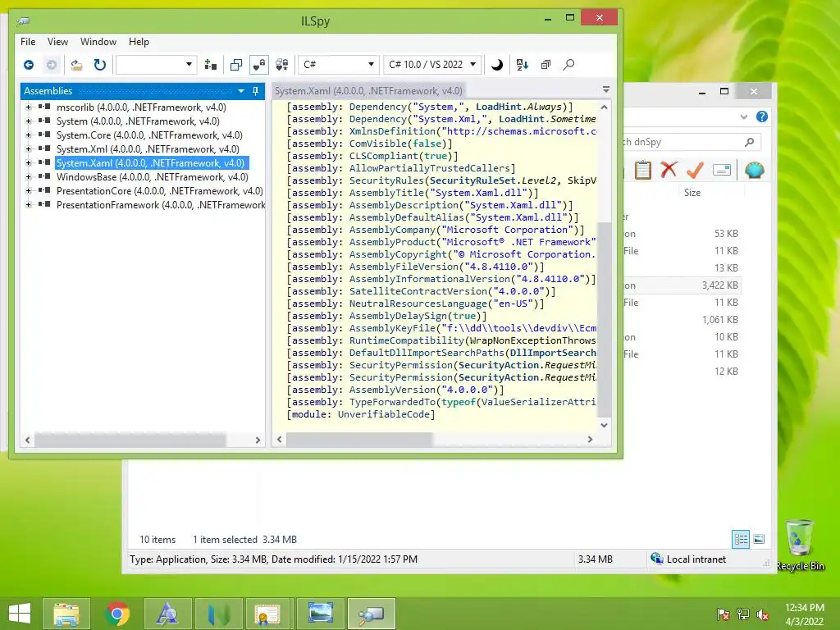Expand the System.Core assembly node
Image resolution: width=840 pixels, height=630 pixels.
tap(29, 135)
